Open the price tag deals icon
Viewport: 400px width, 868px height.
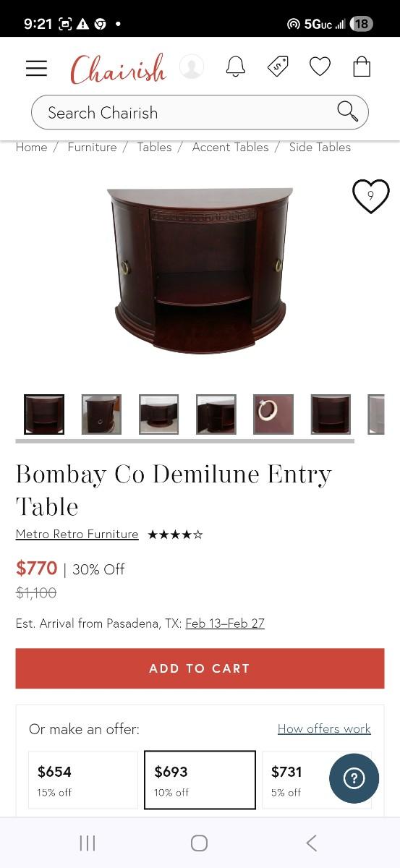(x=278, y=67)
